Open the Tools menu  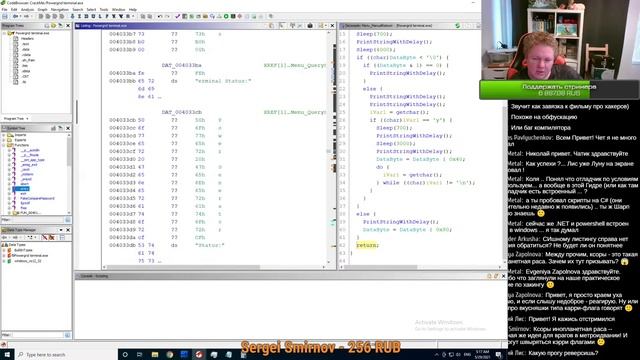point(104,9)
